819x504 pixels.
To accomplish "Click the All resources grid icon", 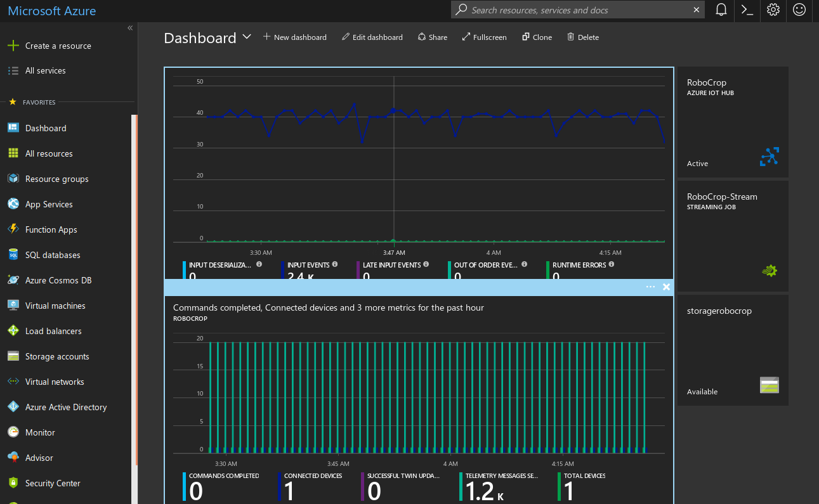I will click(13, 153).
